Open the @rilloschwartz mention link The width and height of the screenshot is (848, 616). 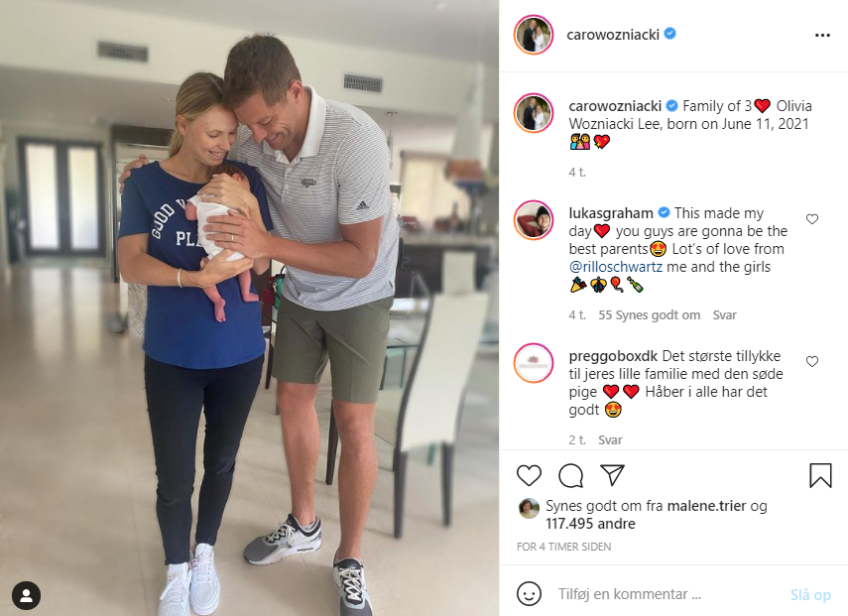[616, 267]
